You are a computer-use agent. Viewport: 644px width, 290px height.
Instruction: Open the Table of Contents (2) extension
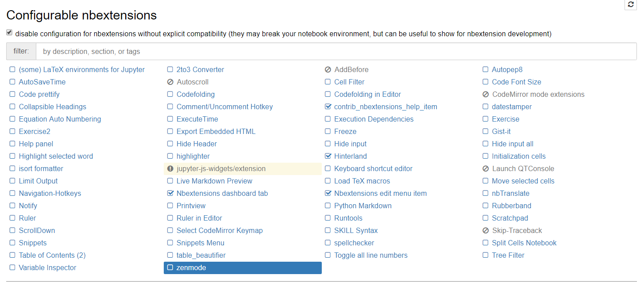52,256
